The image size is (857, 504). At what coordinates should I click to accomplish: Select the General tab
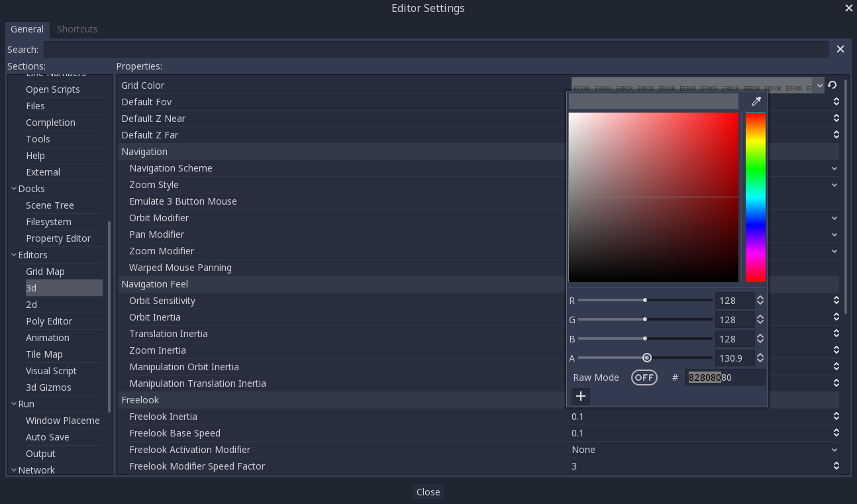pos(26,29)
